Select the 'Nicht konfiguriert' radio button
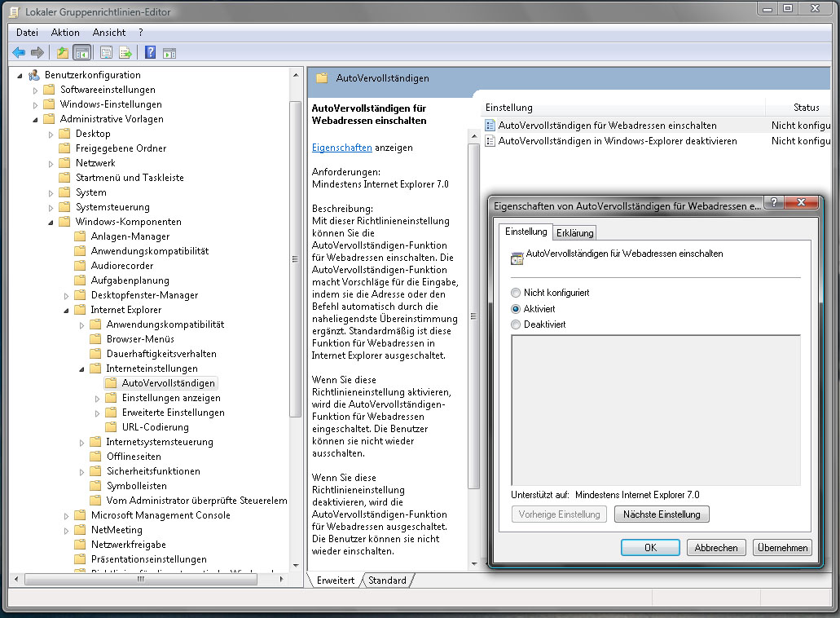Viewport: 840px width, 618px height. 516,293
